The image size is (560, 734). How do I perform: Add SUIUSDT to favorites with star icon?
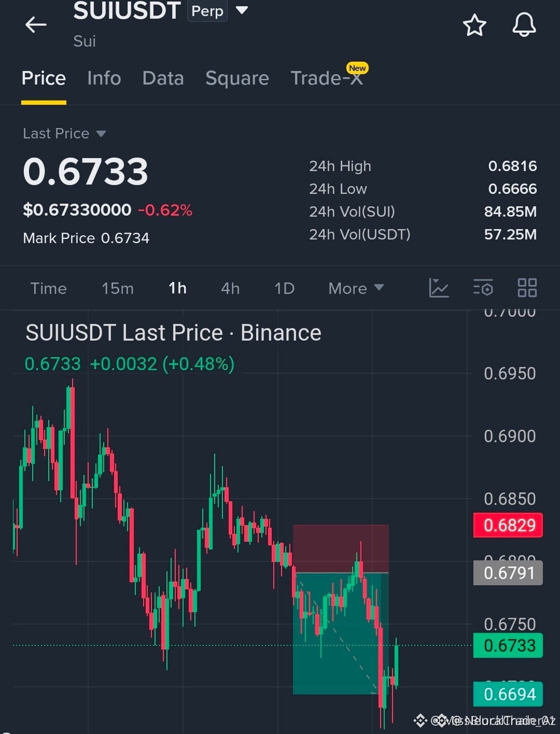tap(474, 25)
